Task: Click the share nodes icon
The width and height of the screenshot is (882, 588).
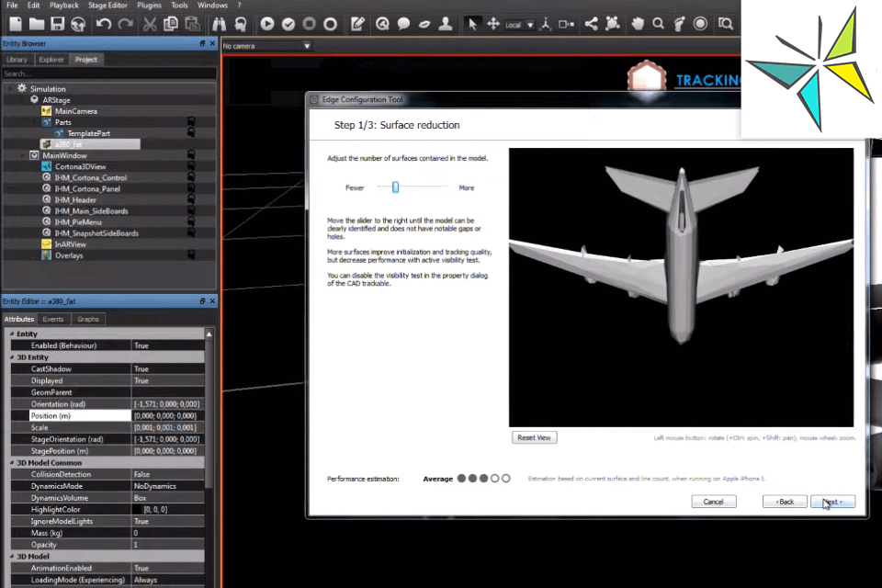Action: click(591, 24)
